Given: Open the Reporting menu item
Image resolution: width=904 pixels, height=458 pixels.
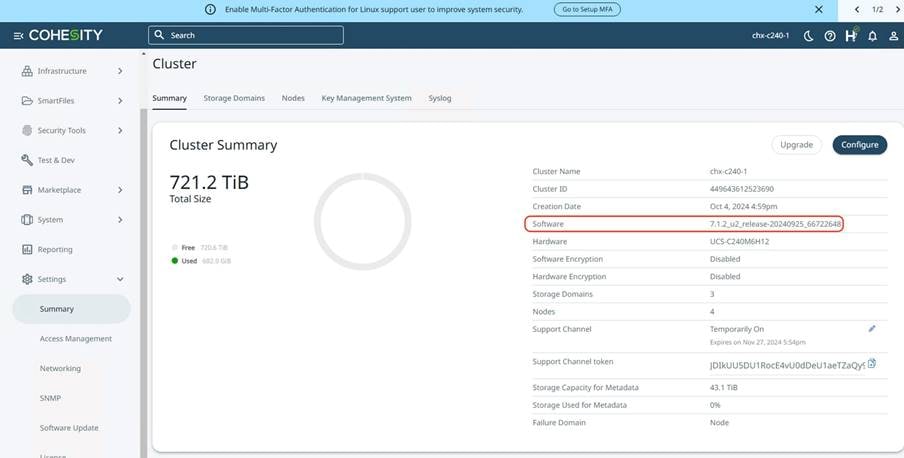Looking at the screenshot, I should point(55,250).
